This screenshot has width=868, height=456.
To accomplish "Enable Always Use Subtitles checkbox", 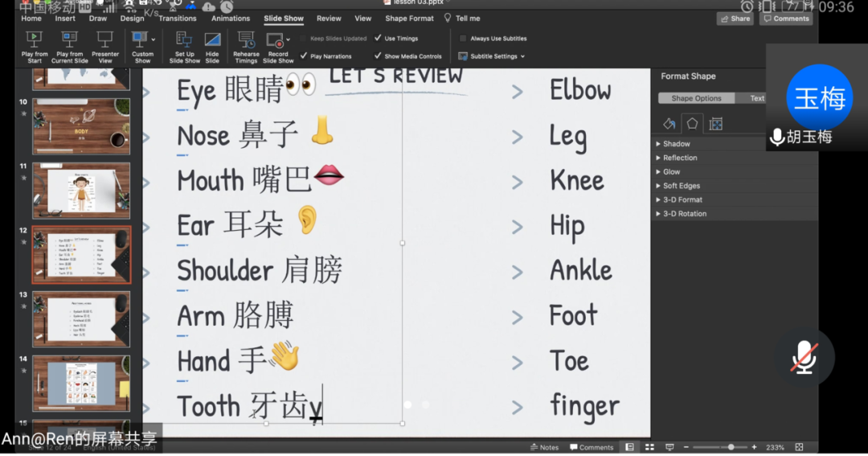I will pyautogui.click(x=463, y=39).
